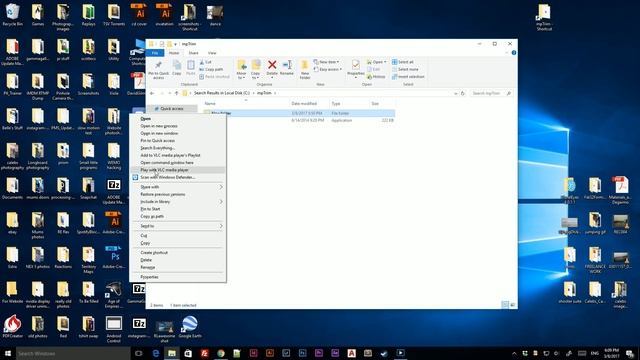Open the Easy access dropdown
The height and width of the screenshot is (360, 640).
[x=328, y=69]
